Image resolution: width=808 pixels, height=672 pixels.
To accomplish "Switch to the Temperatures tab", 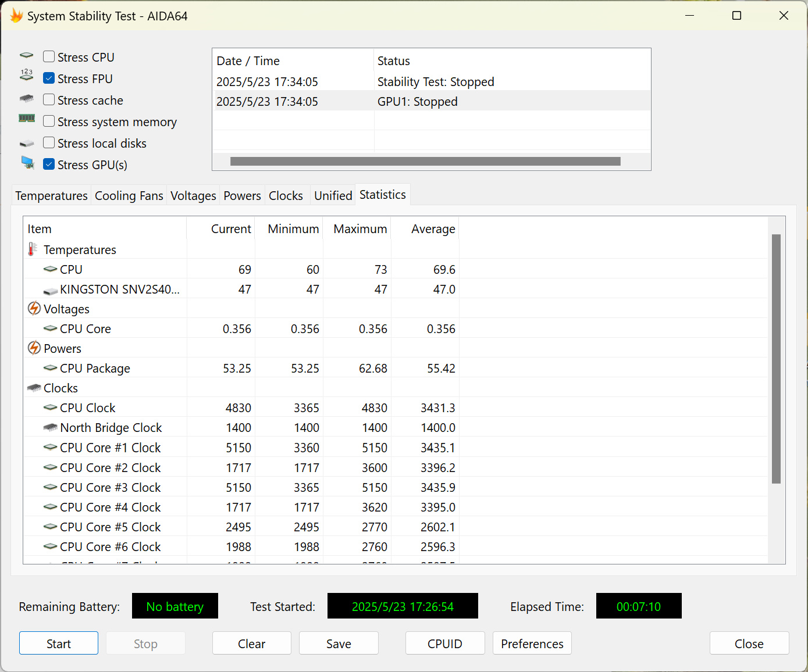I will pos(51,196).
